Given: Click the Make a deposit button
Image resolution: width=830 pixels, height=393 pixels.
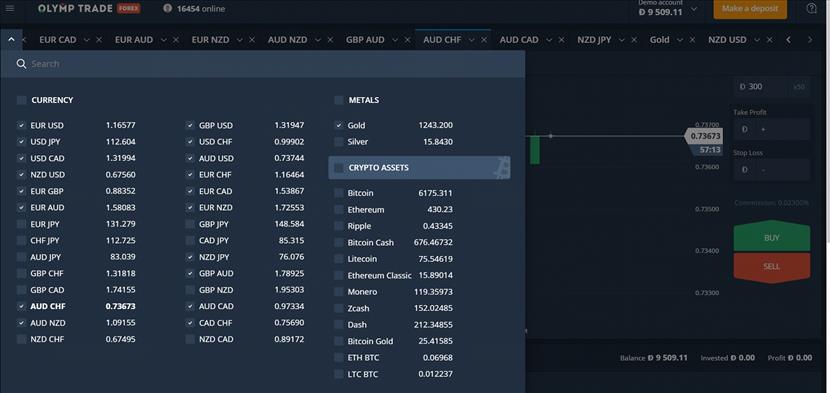Looking at the screenshot, I should (750, 8).
